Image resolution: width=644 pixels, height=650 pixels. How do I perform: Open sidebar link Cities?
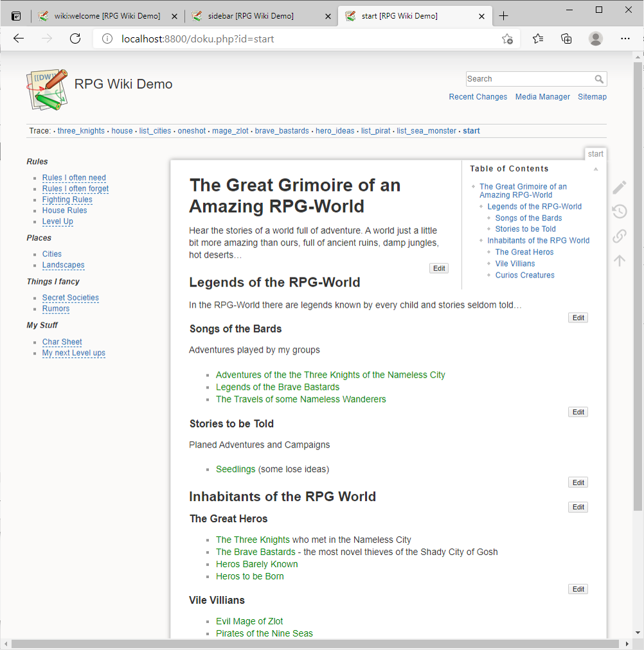[52, 254]
